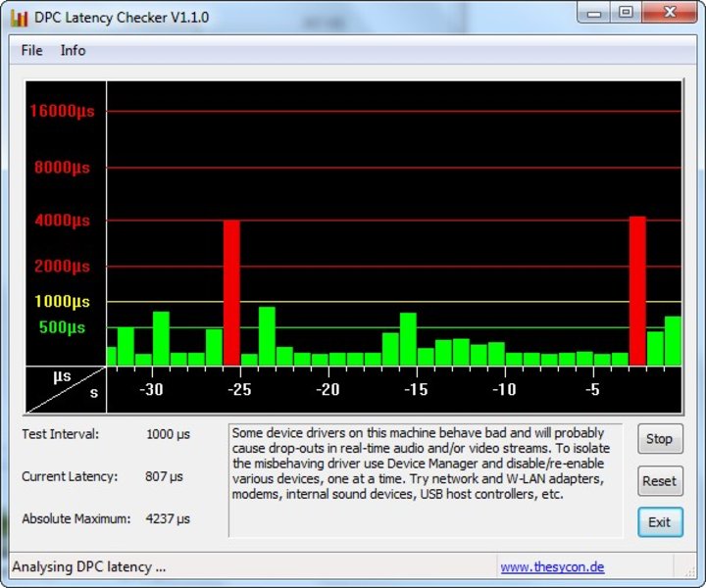Click the driver warning message text box
This screenshot has width=706, height=588.
pos(426,480)
